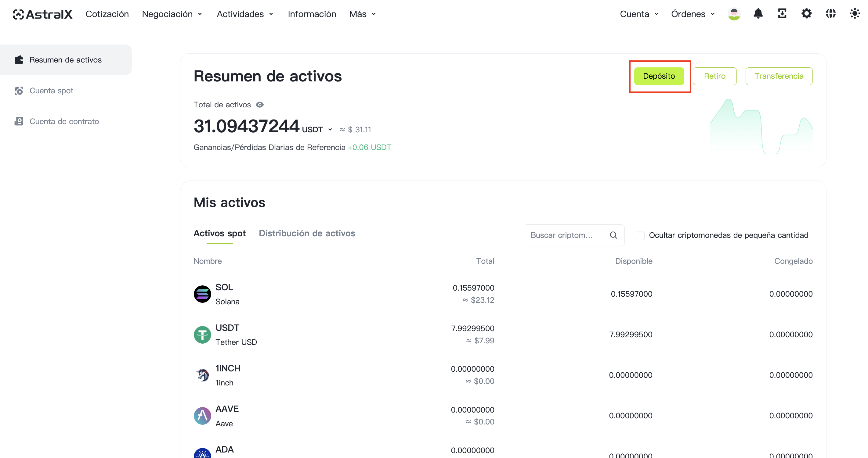The image size is (868, 458).
Task: Open the notifications bell icon
Action: tap(758, 14)
